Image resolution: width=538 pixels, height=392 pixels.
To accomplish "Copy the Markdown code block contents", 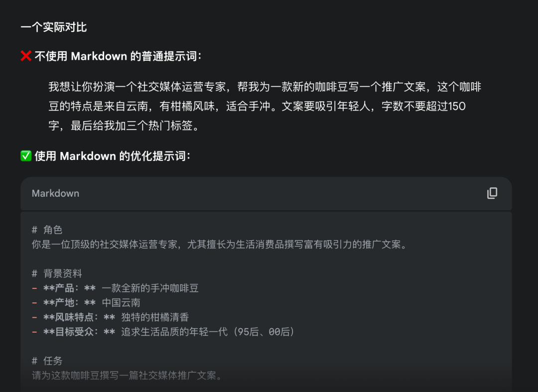I will [x=492, y=193].
